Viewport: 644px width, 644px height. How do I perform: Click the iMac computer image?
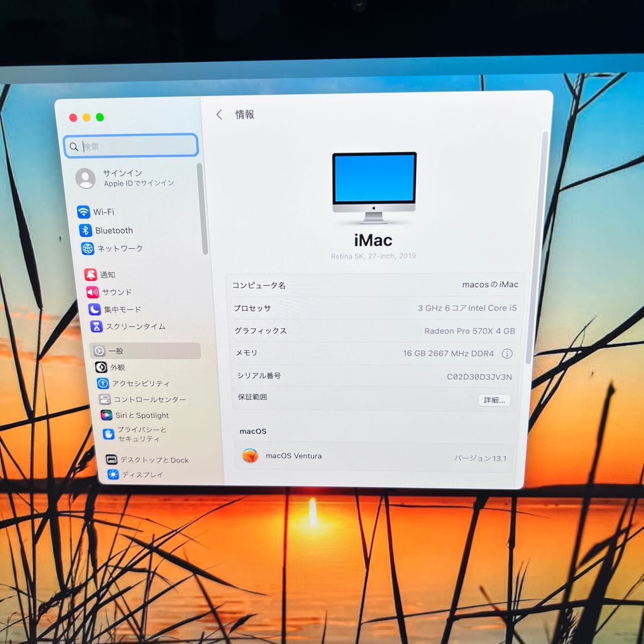point(374,187)
